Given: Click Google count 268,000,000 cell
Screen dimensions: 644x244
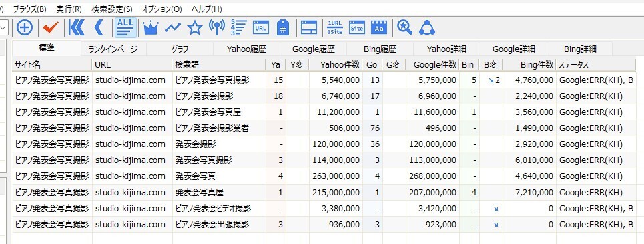Looking at the screenshot, I should pyautogui.click(x=432, y=176).
